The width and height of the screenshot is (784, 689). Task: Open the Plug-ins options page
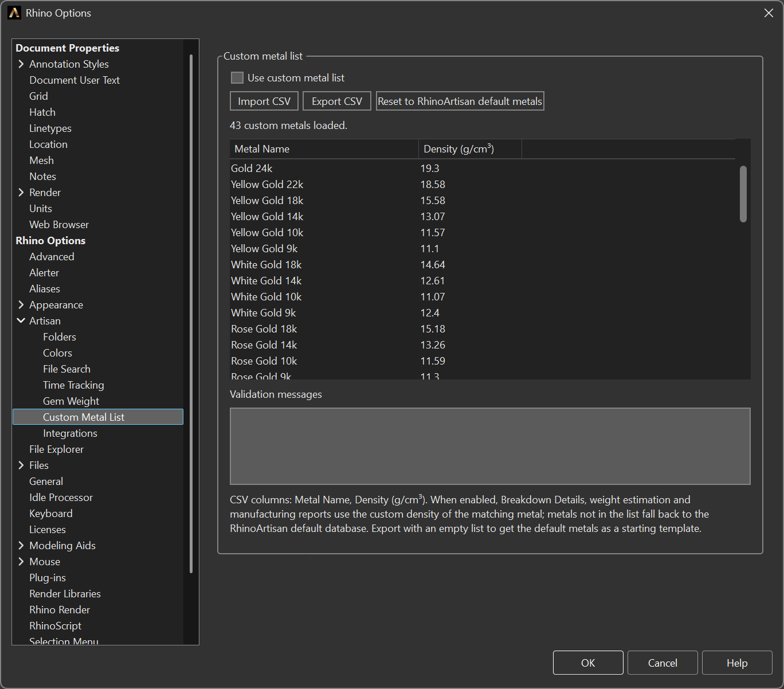coord(48,577)
